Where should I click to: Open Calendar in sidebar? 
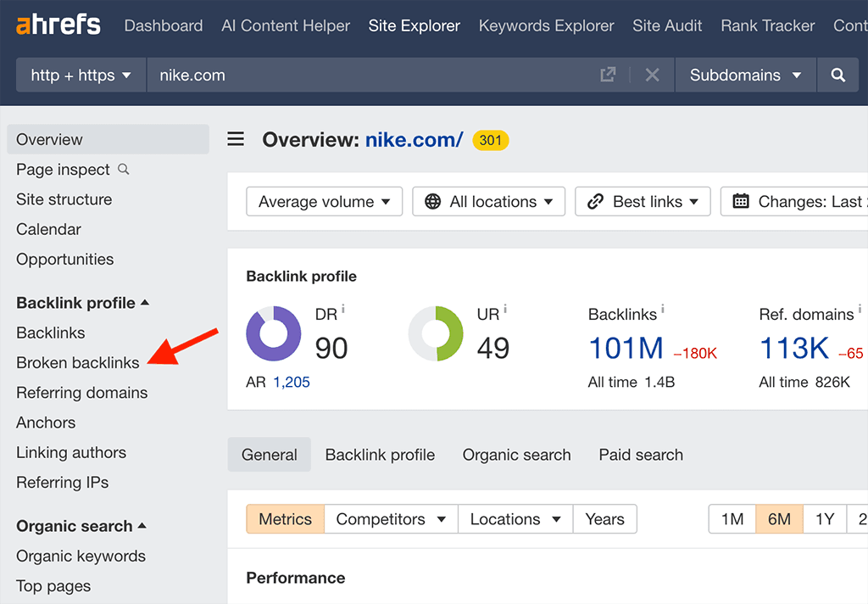coord(48,229)
